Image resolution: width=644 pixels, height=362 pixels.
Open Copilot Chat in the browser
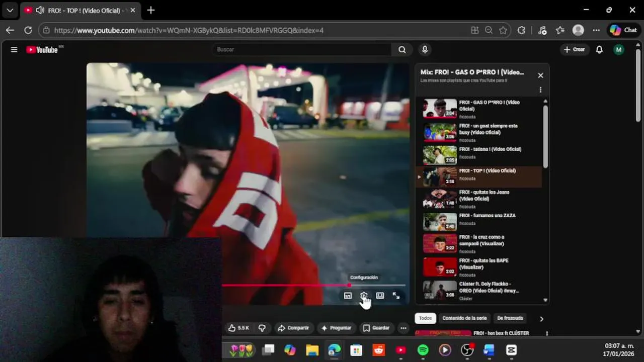coord(623,30)
